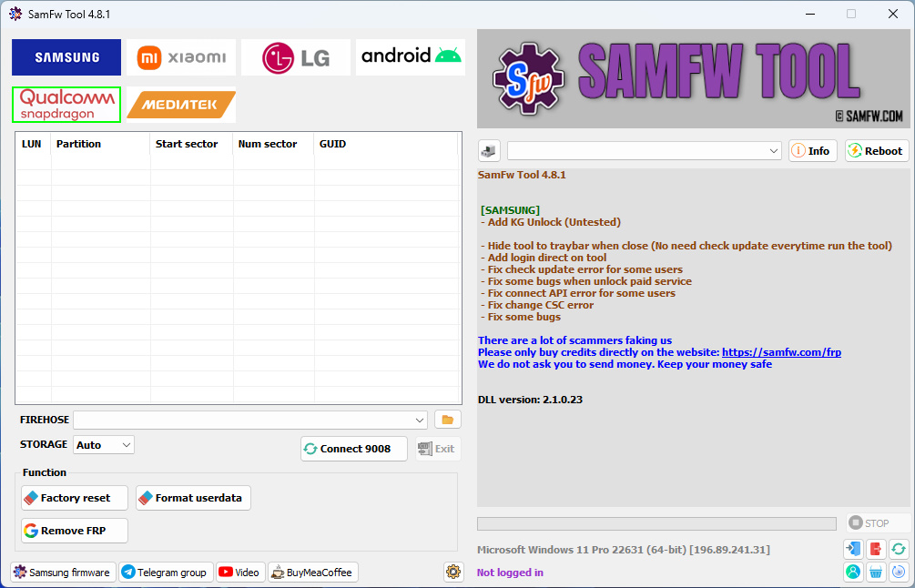Image resolution: width=915 pixels, height=588 pixels.
Task: Select the LG brand tab
Action: click(296, 57)
